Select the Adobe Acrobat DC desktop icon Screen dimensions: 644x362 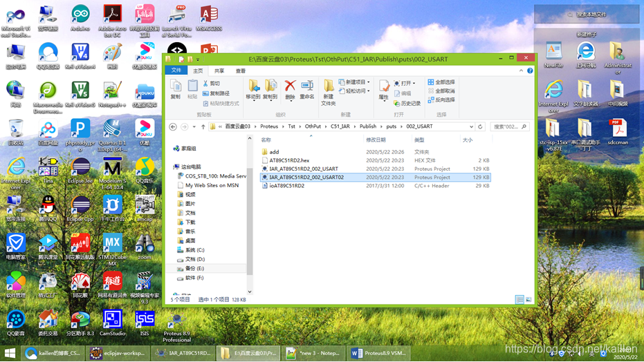point(112,21)
